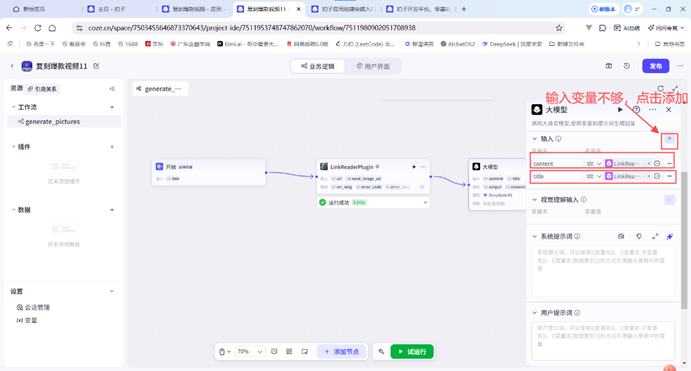
Task: Add a new input variable with plus
Action: 669,139
